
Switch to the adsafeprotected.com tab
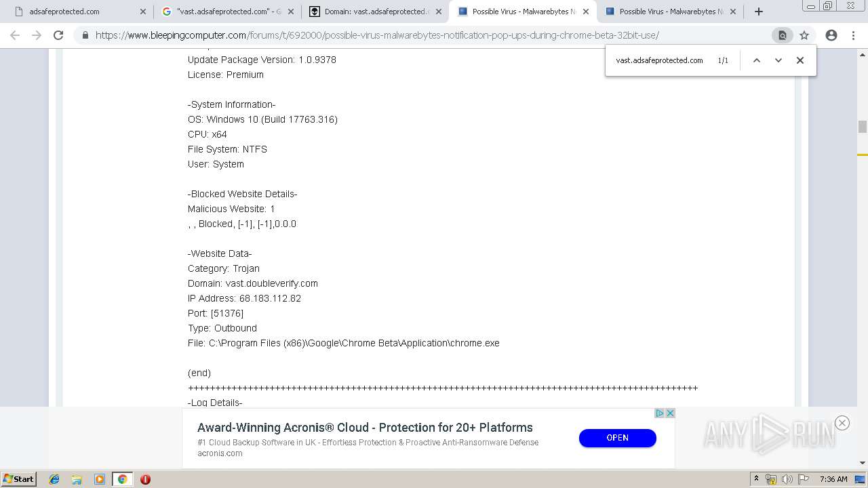(x=75, y=12)
